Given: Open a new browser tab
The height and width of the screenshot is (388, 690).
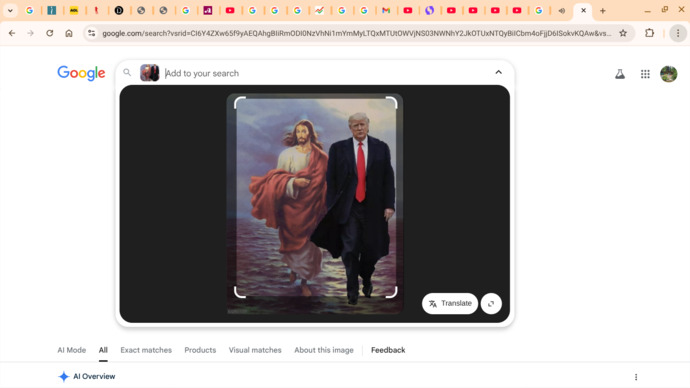Looking at the screenshot, I should pos(603,11).
